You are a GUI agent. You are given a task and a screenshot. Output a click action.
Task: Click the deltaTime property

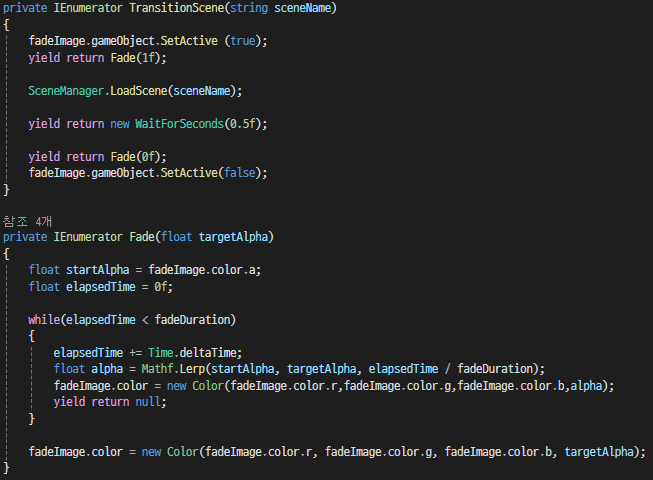(x=208, y=353)
